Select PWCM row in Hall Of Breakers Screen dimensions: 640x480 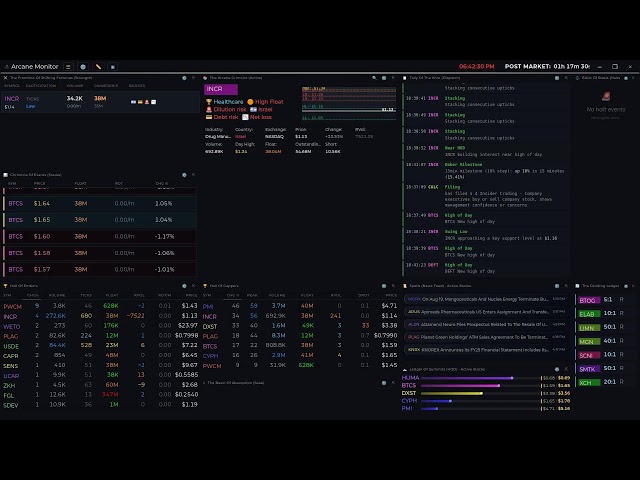coord(100,306)
